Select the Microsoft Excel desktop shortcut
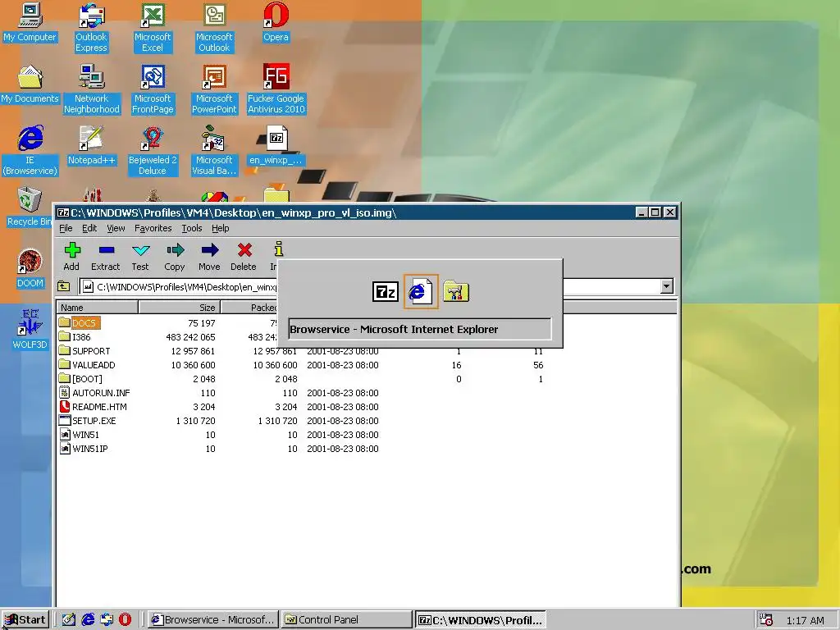Screen dimensions: 840x630 153,28
